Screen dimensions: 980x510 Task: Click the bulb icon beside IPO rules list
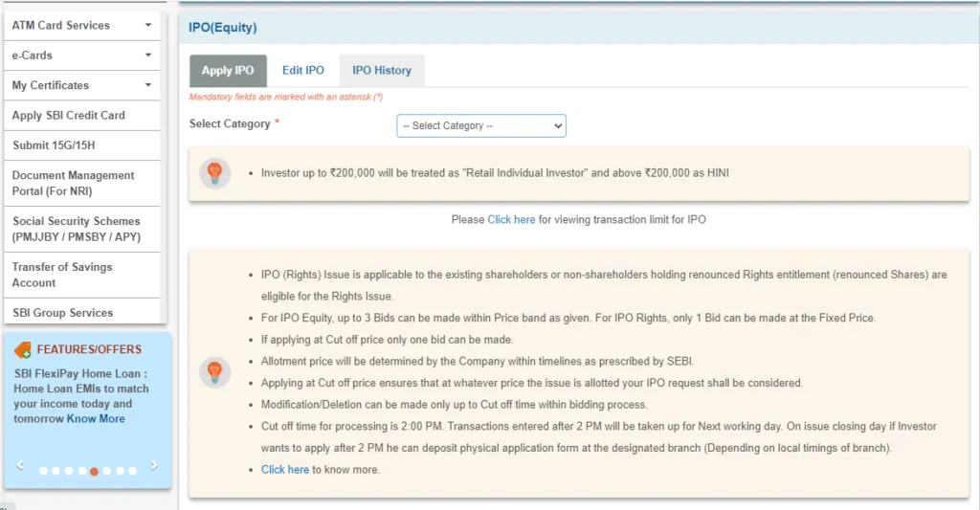pyautogui.click(x=215, y=372)
